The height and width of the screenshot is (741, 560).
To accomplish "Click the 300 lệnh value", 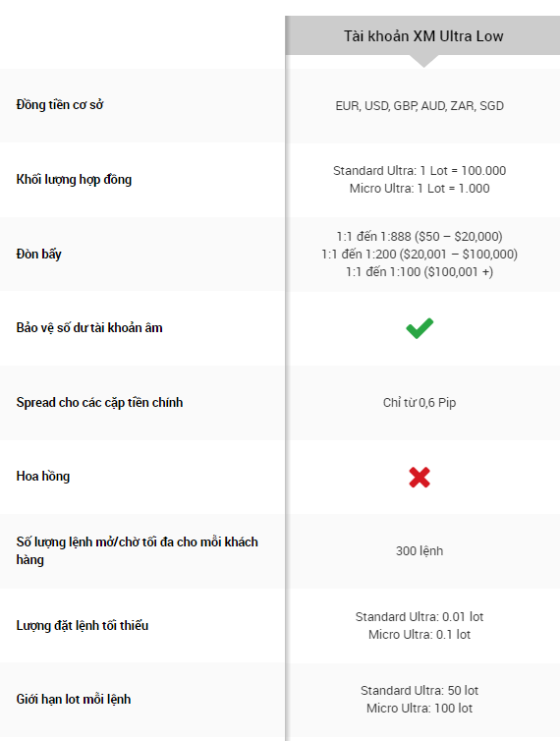I will click(x=420, y=551).
